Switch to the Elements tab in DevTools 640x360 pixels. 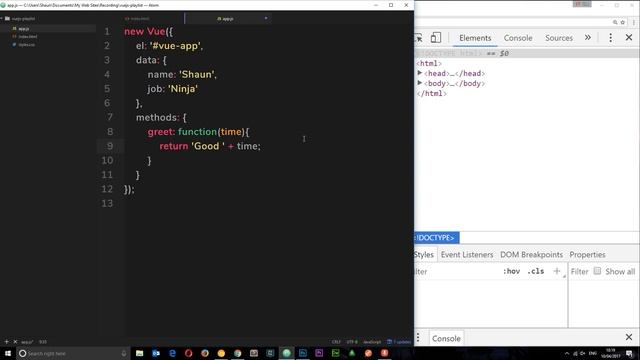click(475, 38)
